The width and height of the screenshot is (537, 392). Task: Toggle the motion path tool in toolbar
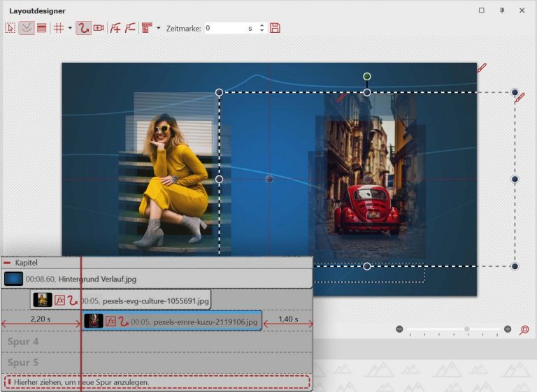coord(83,28)
